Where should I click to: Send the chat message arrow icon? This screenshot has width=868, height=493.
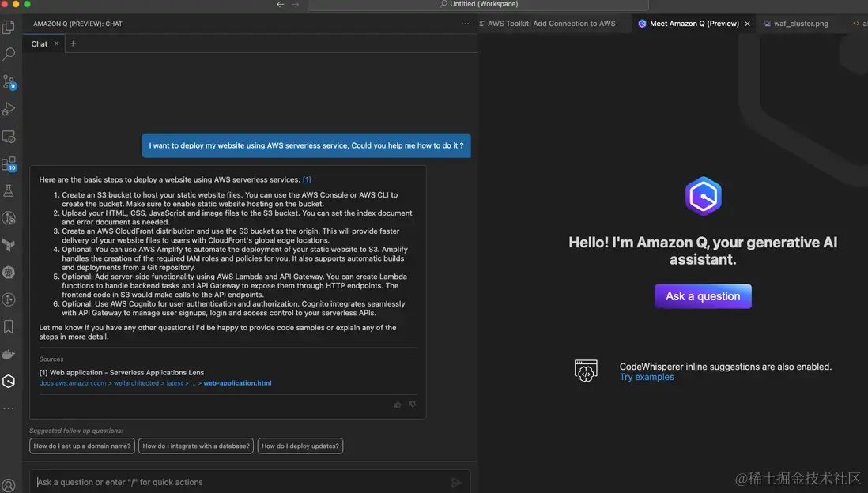(455, 483)
